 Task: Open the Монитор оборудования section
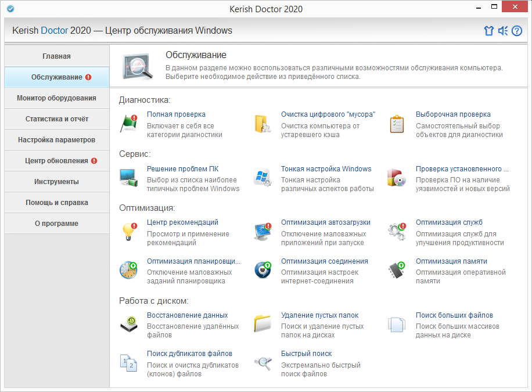[x=57, y=98]
